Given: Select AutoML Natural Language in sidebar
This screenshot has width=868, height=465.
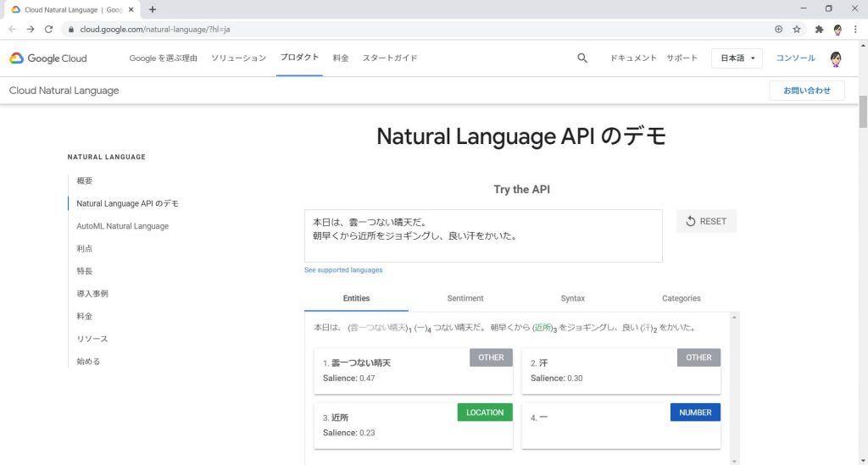Looking at the screenshot, I should pyautogui.click(x=122, y=226).
